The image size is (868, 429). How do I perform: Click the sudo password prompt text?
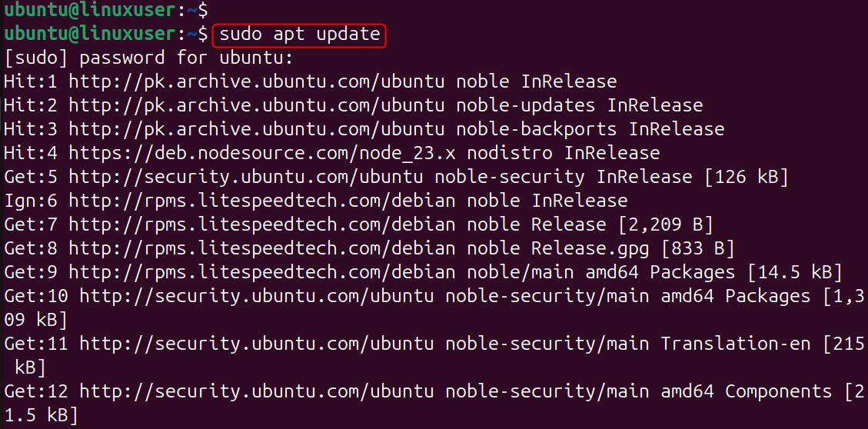tap(148, 58)
